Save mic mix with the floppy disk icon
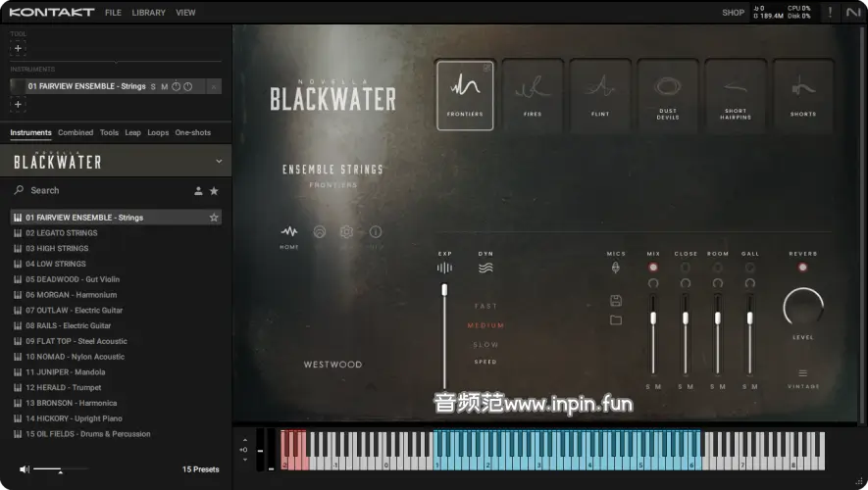Screen dimensions: 868x490 click(x=616, y=301)
